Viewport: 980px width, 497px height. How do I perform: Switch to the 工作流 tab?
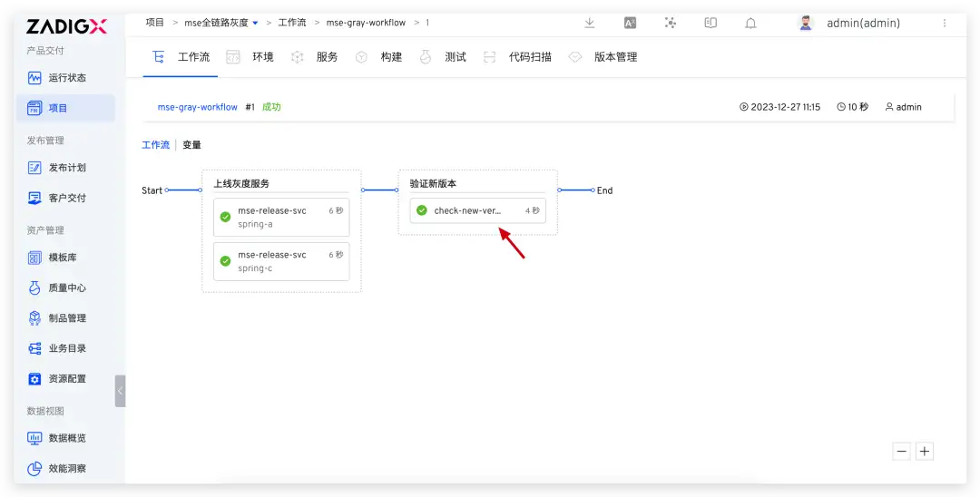181,57
